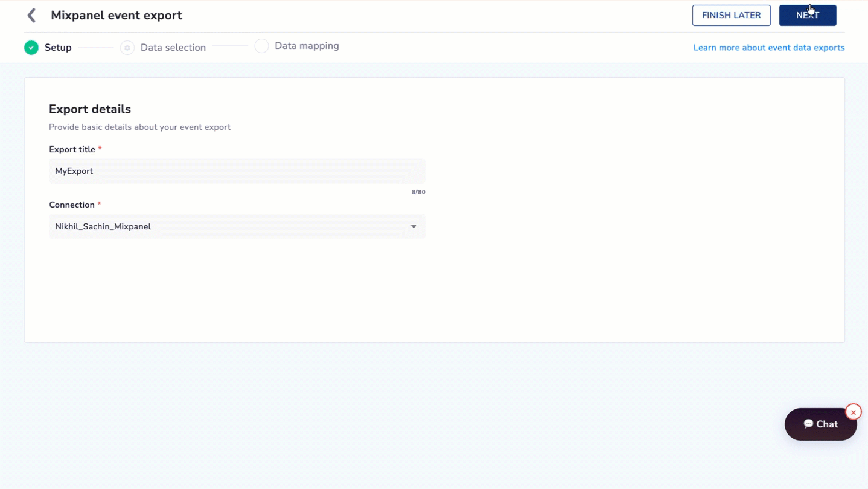Click the FINISH LATER button
The image size is (868, 489).
pyautogui.click(x=731, y=16)
